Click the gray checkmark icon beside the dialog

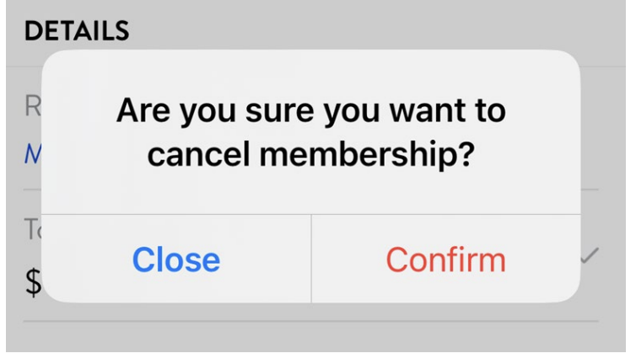click(590, 256)
